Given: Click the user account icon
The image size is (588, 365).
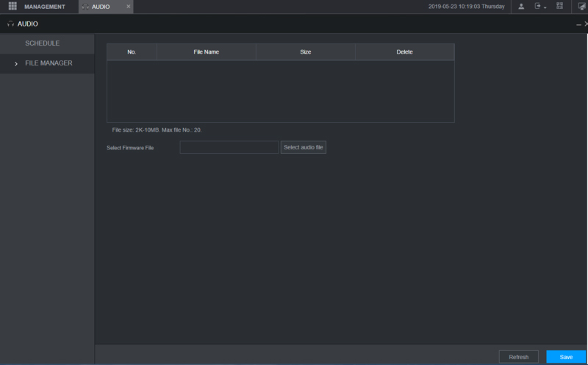Looking at the screenshot, I should [521, 7].
